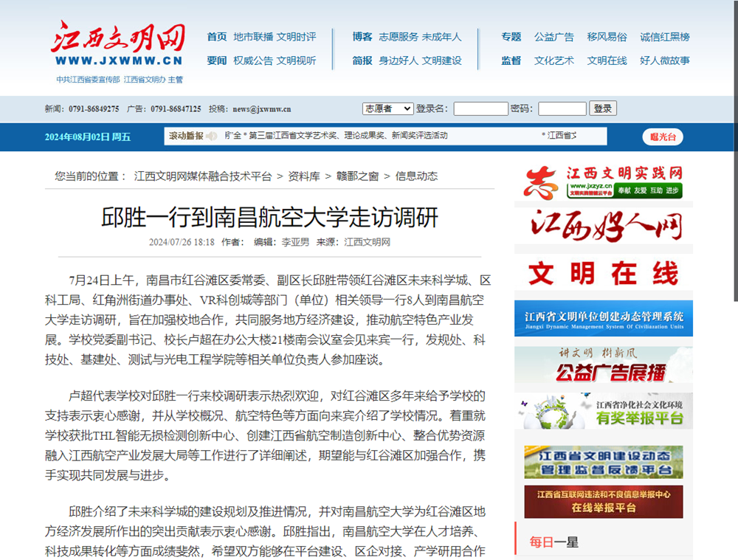Click the speaker icon beside 滚动播报
This screenshot has width=738, height=560.
coord(210,136)
